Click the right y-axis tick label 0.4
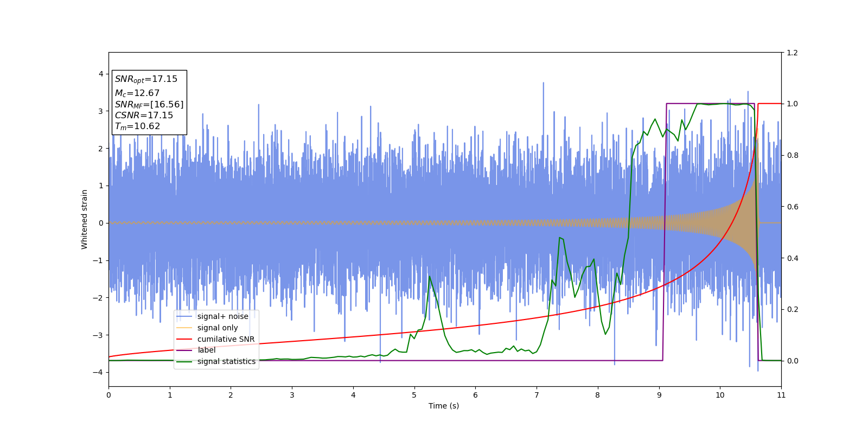 click(792, 258)
